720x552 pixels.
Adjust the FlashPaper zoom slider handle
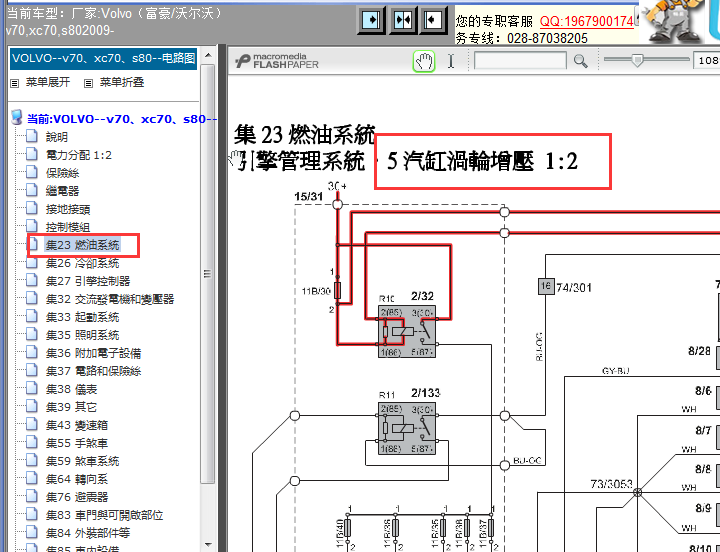tap(637, 60)
